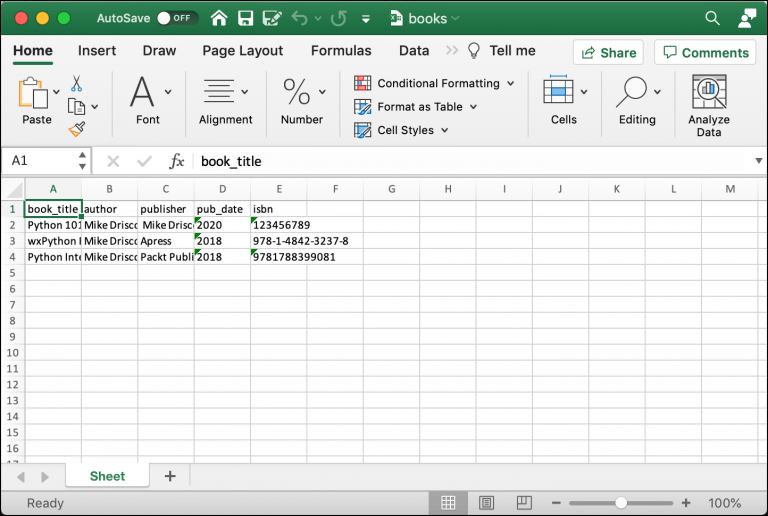Click the Name Box stepper arrows

(x=82, y=161)
